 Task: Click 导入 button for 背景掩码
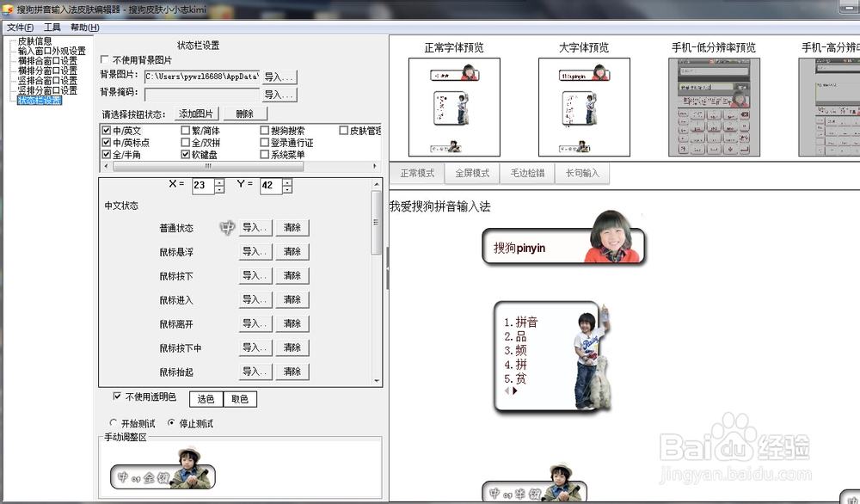click(x=279, y=95)
